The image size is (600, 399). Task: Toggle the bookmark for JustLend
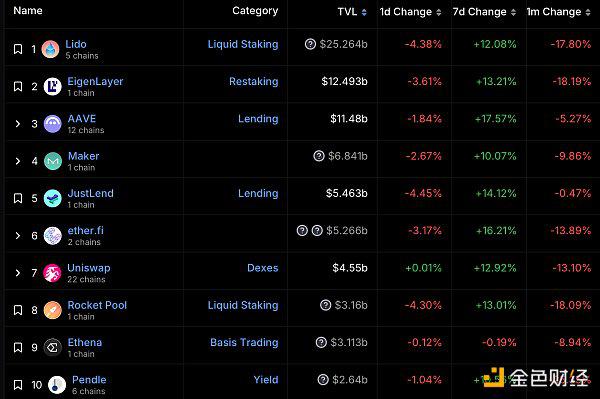pyautogui.click(x=18, y=198)
